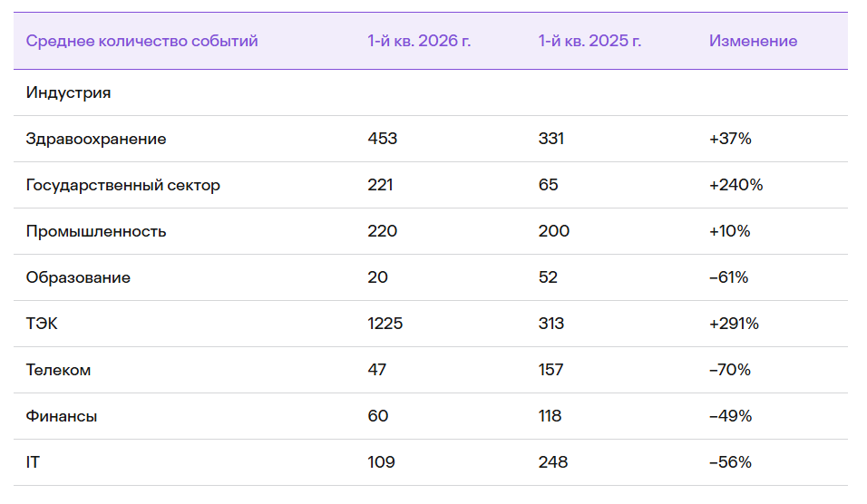Click the '1-й кв. 2025 г.' header
The height and width of the screenshot is (504, 867).
coord(589,41)
